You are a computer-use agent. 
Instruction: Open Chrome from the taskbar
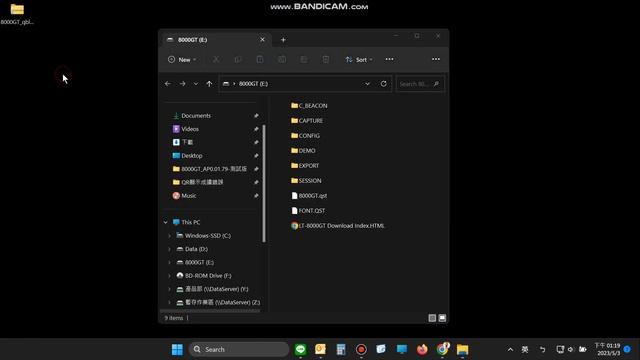[442, 349]
